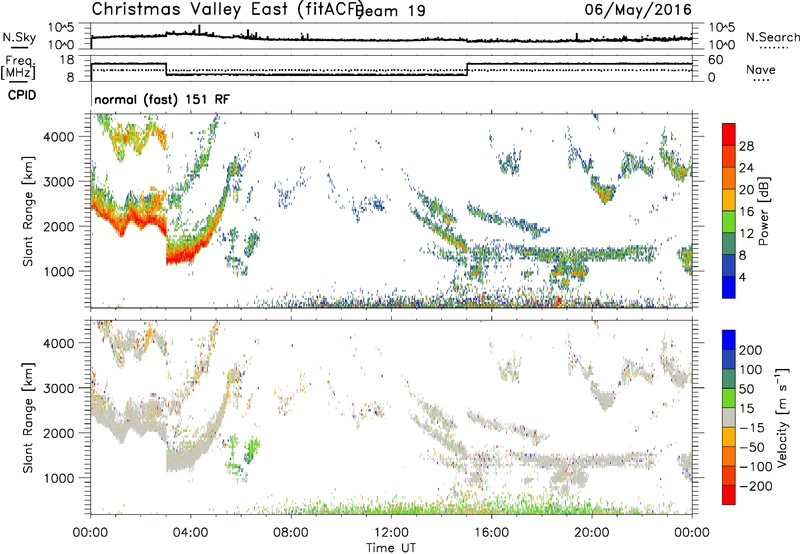Click the 'Beam 19' label
This screenshot has height=554, width=800.
click(392, 11)
